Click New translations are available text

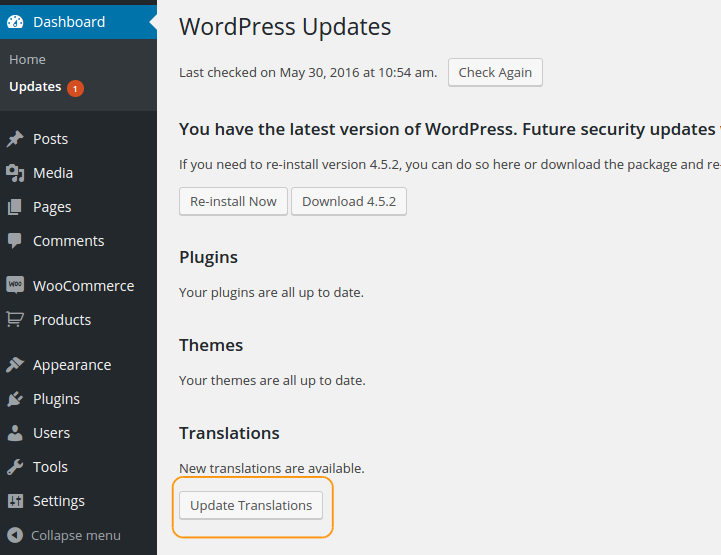click(x=272, y=468)
